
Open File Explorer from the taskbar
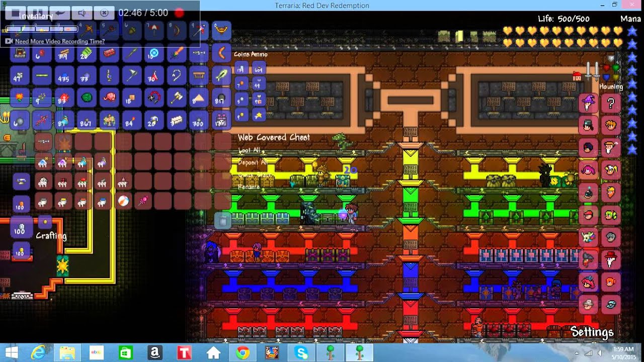point(67,352)
